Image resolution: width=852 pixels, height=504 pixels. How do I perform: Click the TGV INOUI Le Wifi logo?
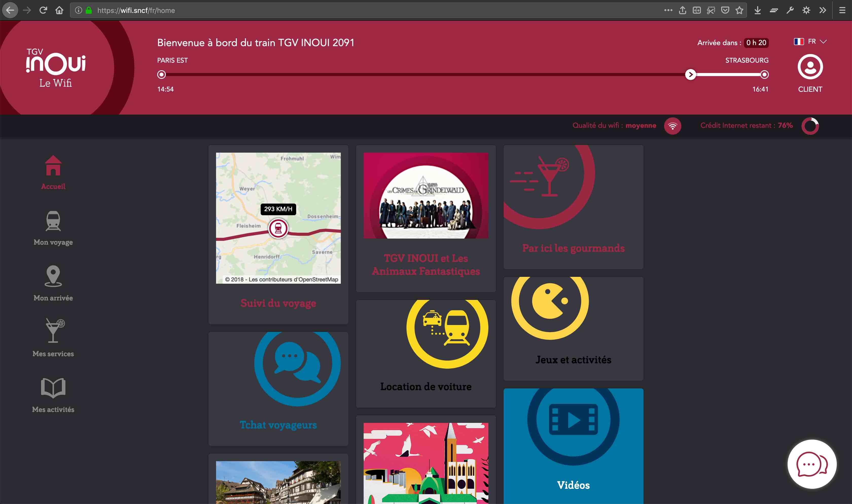[56, 68]
